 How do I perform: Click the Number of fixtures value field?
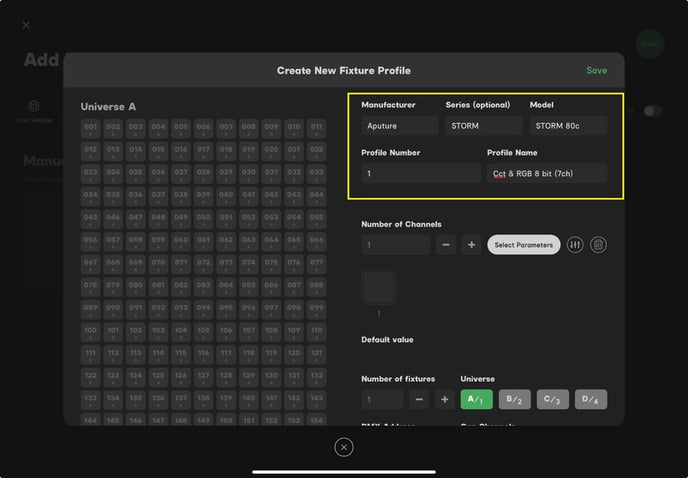tap(382, 399)
